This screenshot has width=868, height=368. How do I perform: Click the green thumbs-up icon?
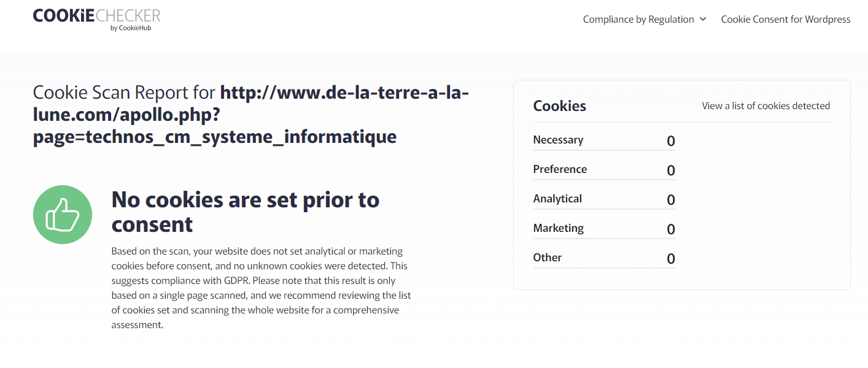click(x=63, y=215)
